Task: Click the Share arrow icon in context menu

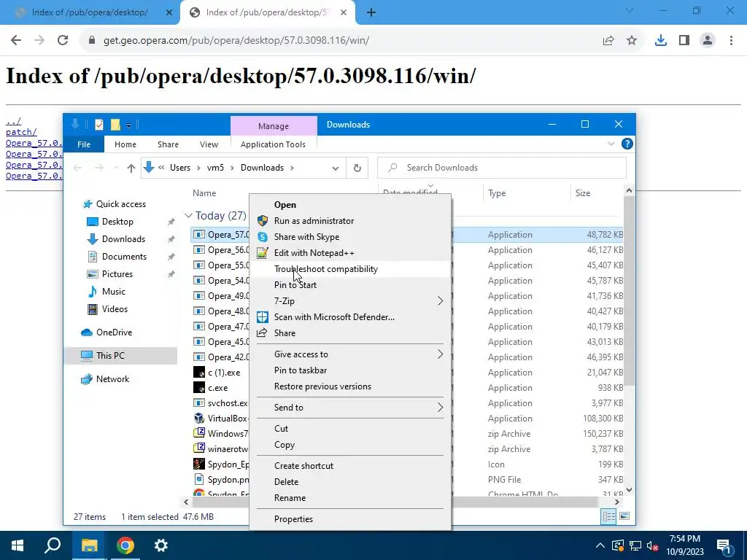Action: click(x=262, y=332)
